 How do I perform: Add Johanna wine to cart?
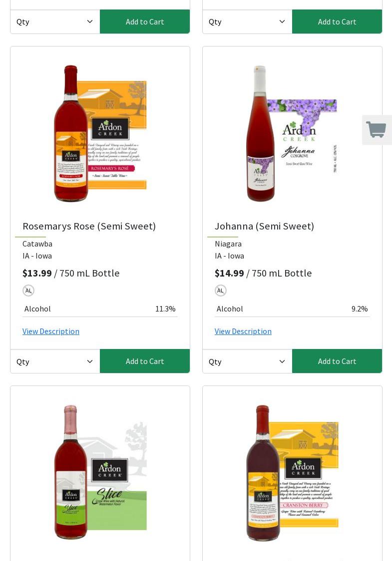click(x=337, y=361)
